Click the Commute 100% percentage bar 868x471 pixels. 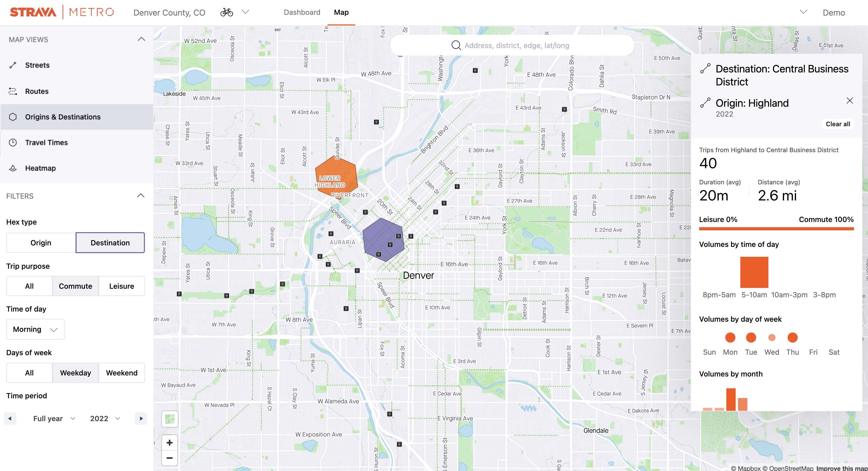coord(776,229)
